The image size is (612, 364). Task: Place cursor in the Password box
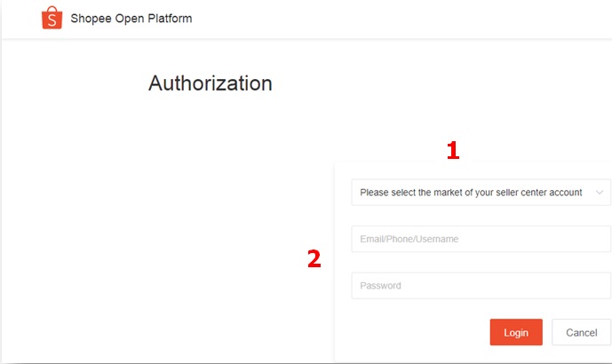point(481,286)
